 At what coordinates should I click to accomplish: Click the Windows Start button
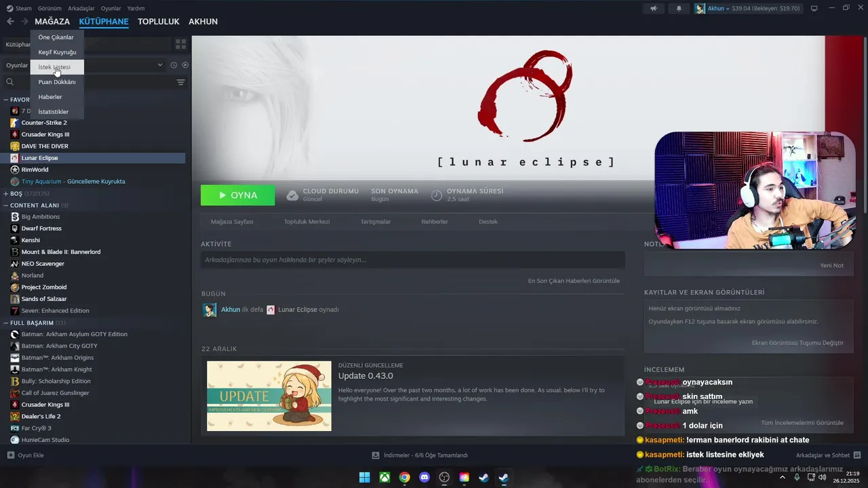[364, 477]
